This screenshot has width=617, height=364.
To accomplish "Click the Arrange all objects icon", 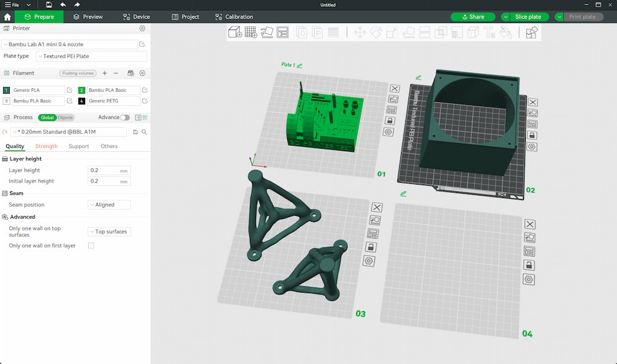I will pos(283,32).
